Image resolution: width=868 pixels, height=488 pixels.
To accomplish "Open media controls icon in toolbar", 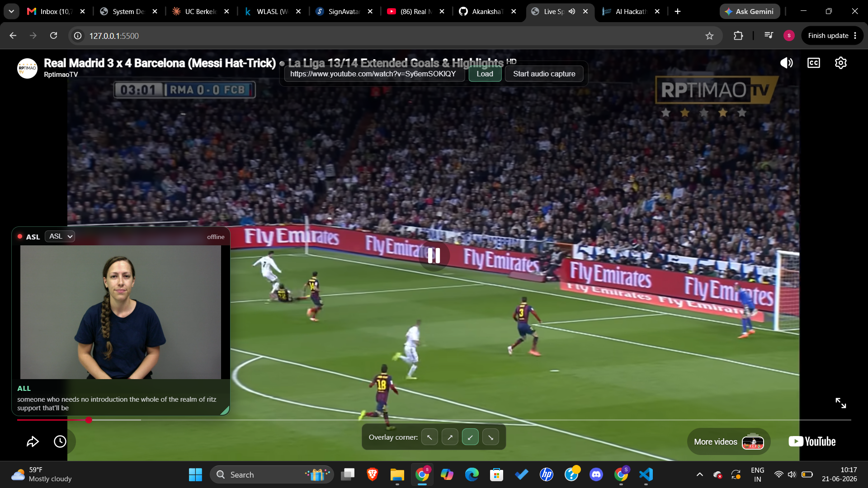I will (769, 36).
